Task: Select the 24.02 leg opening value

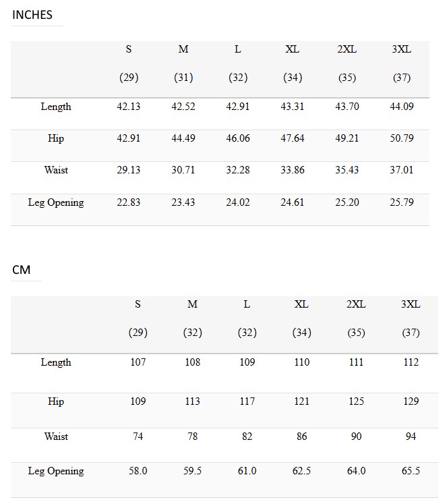Action: click(238, 202)
